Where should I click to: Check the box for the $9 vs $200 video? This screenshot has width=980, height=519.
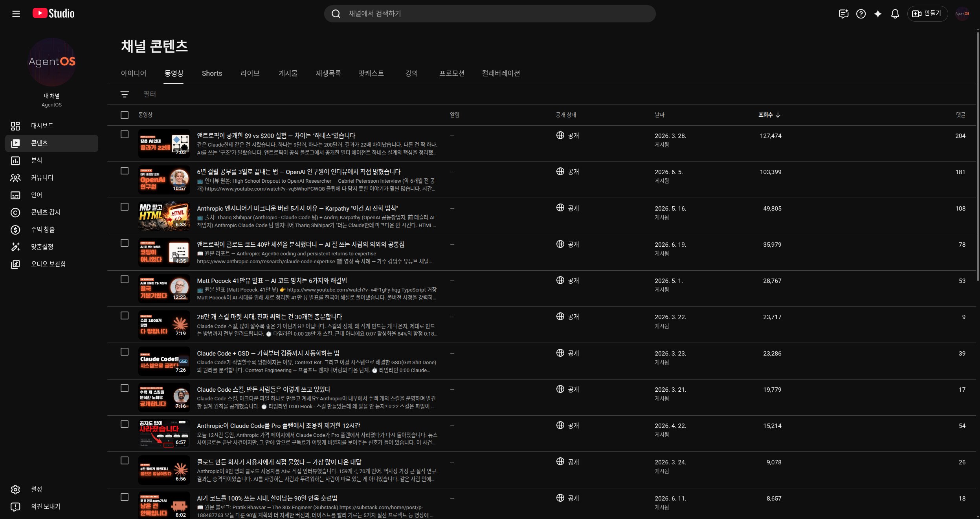click(x=125, y=135)
